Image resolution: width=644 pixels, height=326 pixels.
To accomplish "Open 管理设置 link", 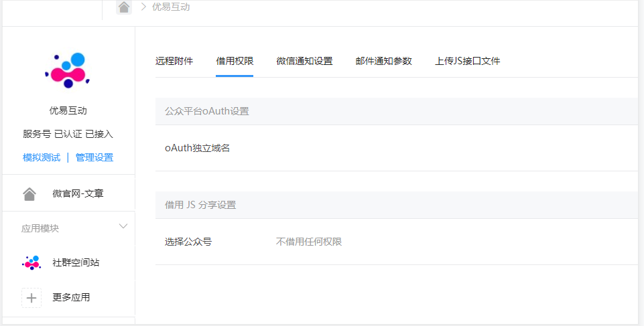I will (94, 157).
